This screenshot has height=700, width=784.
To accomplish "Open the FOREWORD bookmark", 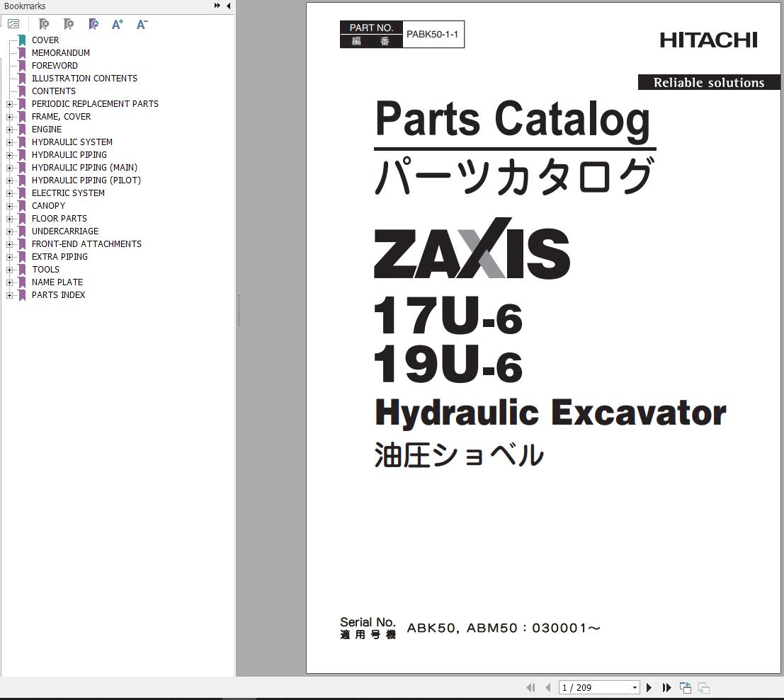I will tap(55, 65).
